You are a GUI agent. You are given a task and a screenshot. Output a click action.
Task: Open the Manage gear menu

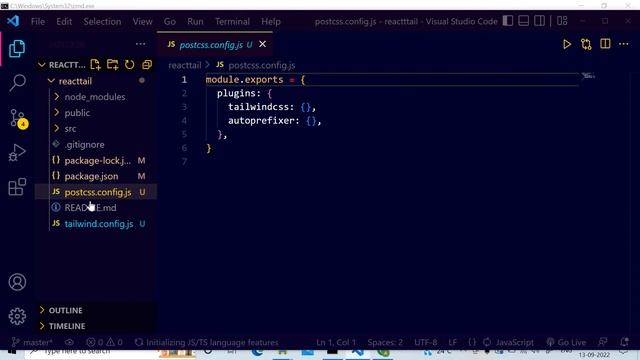click(17, 316)
